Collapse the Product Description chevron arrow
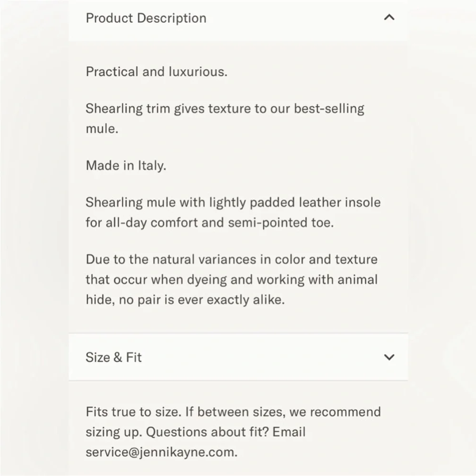This screenshot has width=476, height=476. [389, 18]
